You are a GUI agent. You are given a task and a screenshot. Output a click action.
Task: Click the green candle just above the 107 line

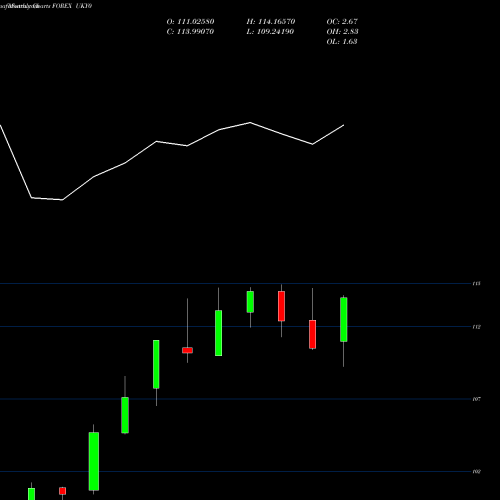point(125,415)
